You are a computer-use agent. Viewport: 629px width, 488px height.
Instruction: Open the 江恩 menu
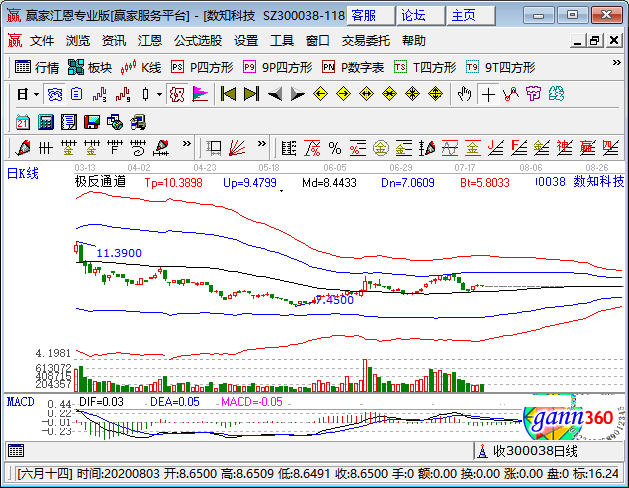point(150,40)
